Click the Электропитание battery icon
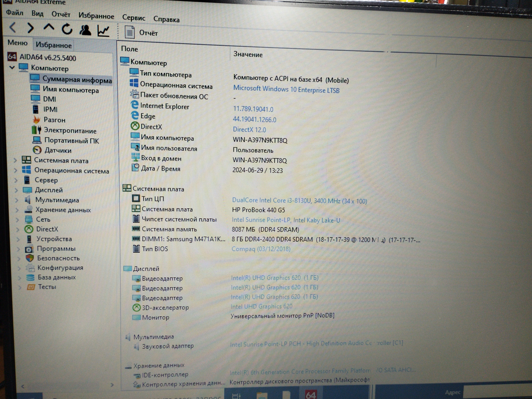The image size is (532, 399). [36, 130]
